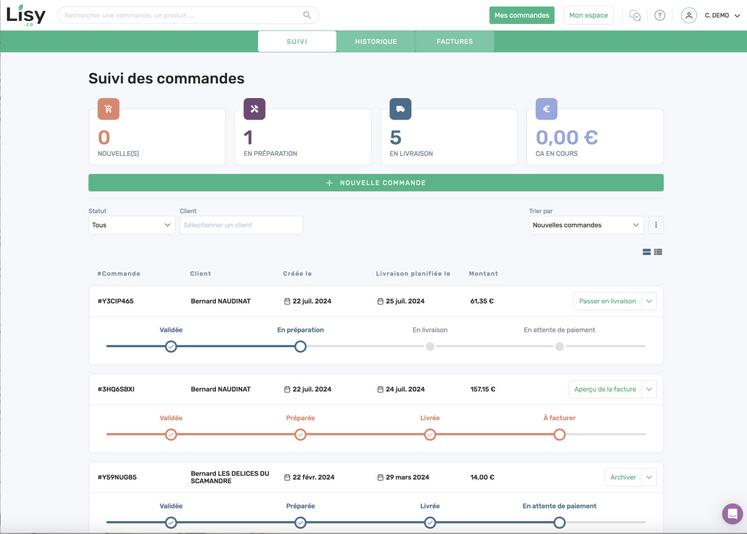Open the support chat bubble
Image resolution: width=747 pixels, height=534 pixels.
pyautogui.click(x=732, y=514)
